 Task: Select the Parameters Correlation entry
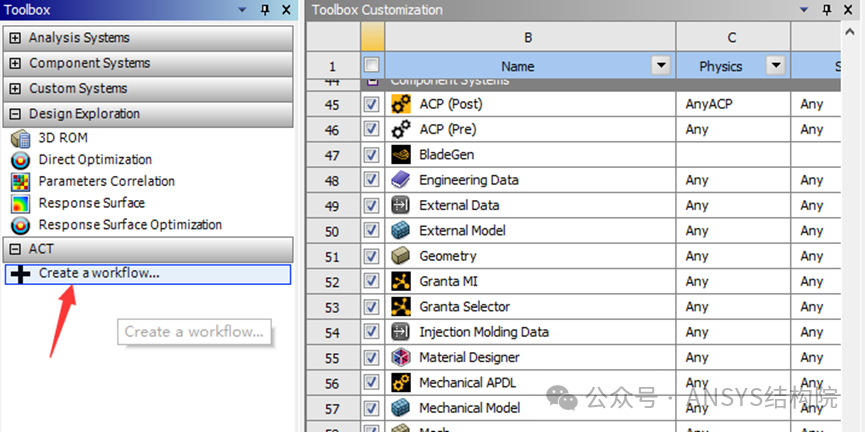(x=106, y=182)
